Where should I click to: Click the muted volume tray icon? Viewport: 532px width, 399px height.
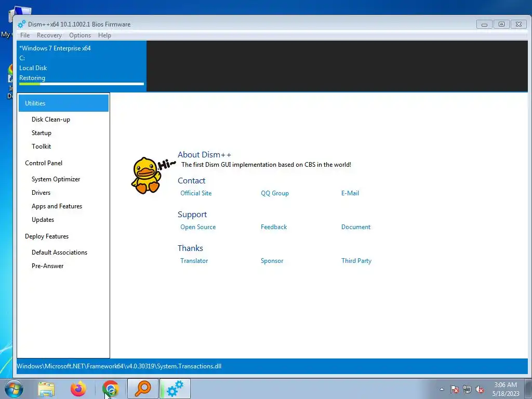[480, 389]
